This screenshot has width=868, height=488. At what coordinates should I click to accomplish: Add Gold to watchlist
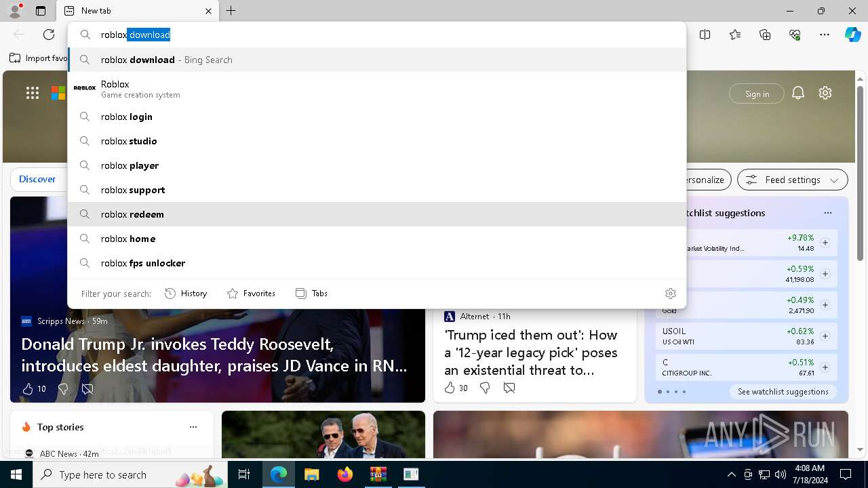click(x=825, y=305)
